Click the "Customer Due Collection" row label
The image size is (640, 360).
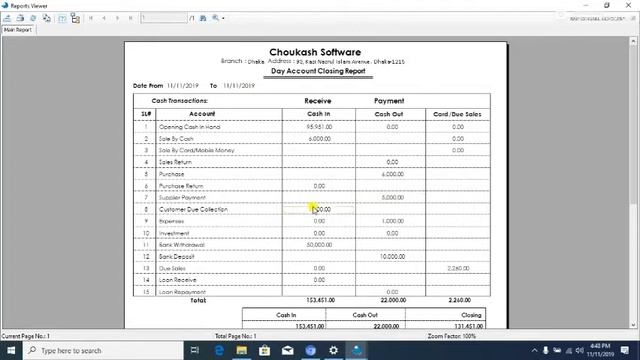[193, 209]
